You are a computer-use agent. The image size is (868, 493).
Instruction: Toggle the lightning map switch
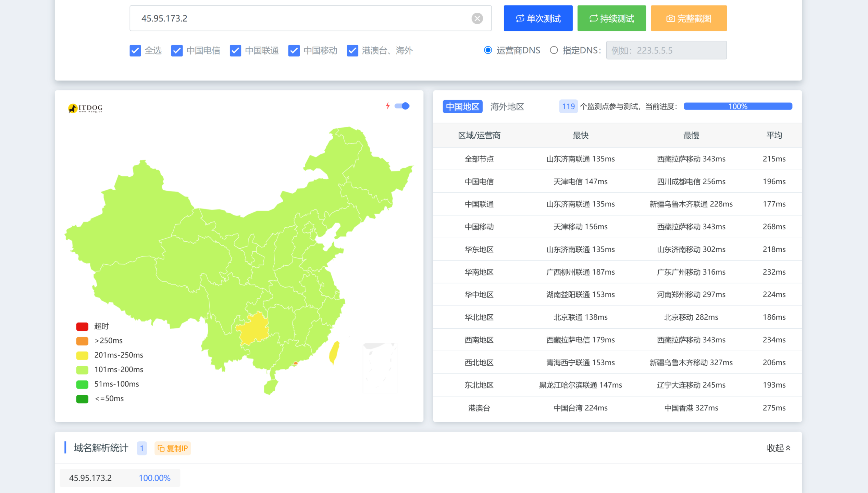(x=402, y=106)
